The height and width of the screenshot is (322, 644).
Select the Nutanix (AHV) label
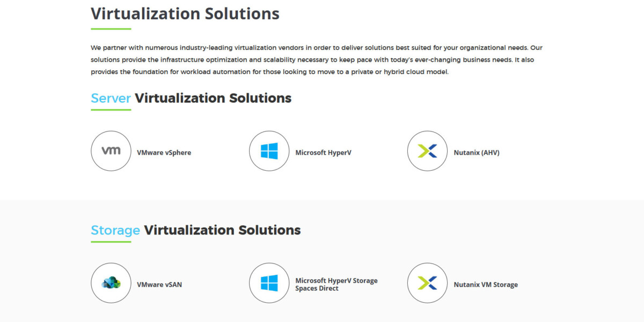[x=476, y=152]
